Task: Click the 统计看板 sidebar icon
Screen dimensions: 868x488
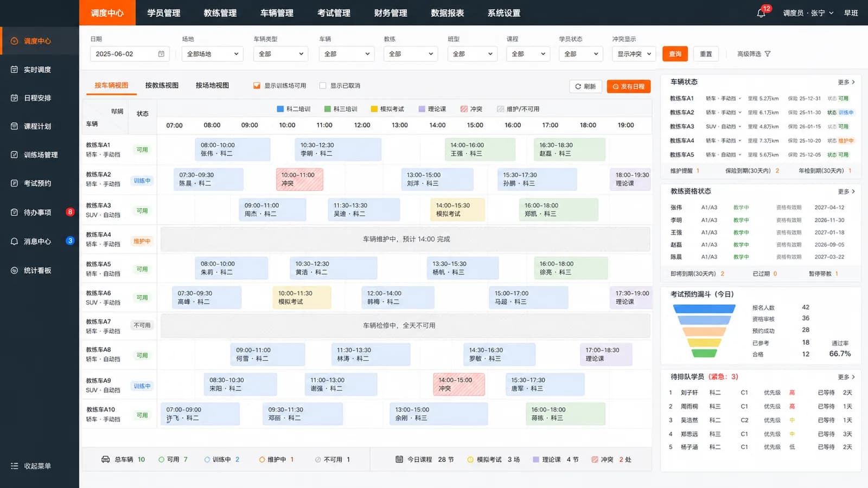Action: [x=14, y=271]
